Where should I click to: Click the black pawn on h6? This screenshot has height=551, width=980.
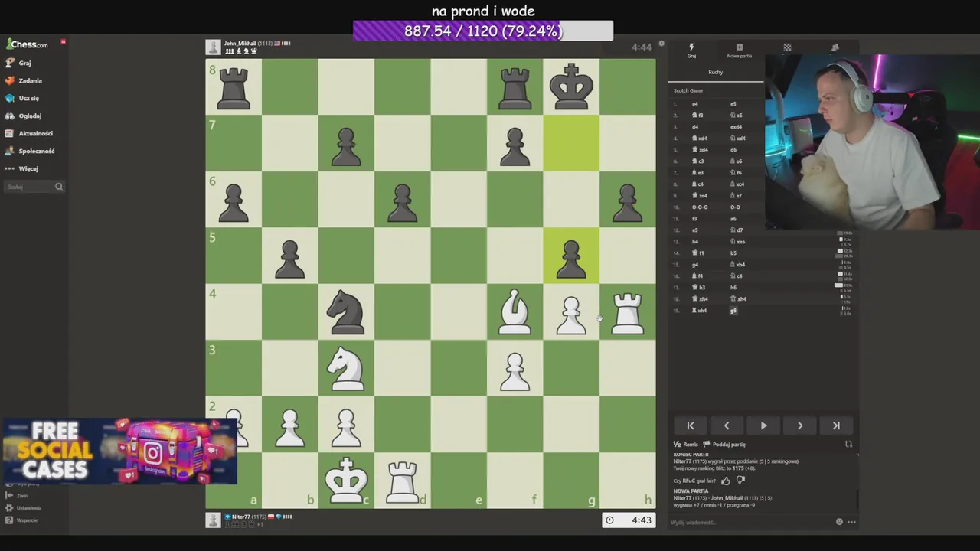(627, 202)
